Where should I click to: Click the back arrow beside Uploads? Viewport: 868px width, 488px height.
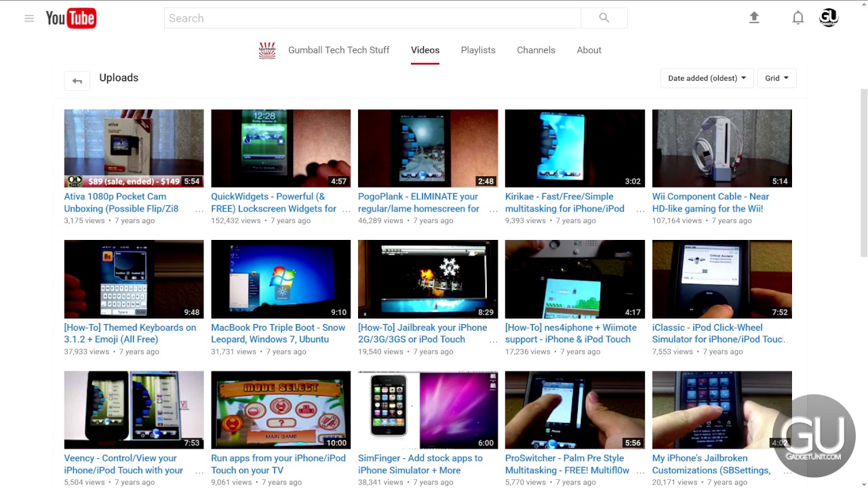[x=77, y=81]
